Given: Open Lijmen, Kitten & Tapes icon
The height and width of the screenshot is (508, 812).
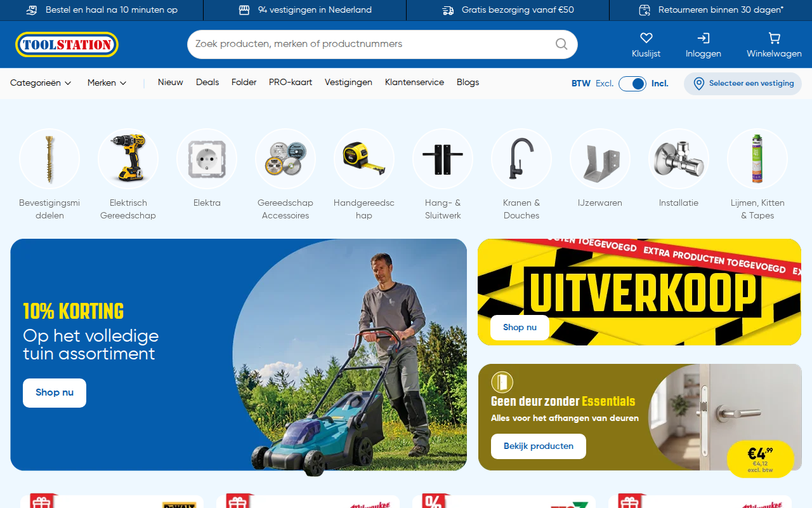Looking at the screenshot, I should [x=757, y=159].
